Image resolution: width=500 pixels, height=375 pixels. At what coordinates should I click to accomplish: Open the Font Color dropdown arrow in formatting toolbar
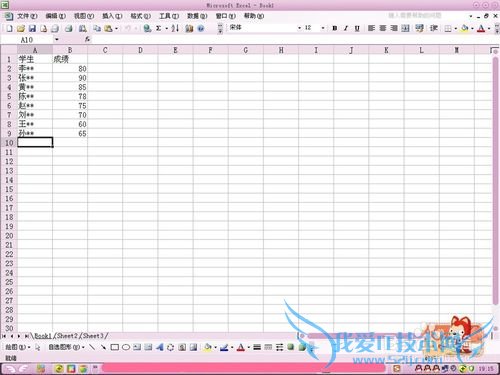tap(489, 28)
